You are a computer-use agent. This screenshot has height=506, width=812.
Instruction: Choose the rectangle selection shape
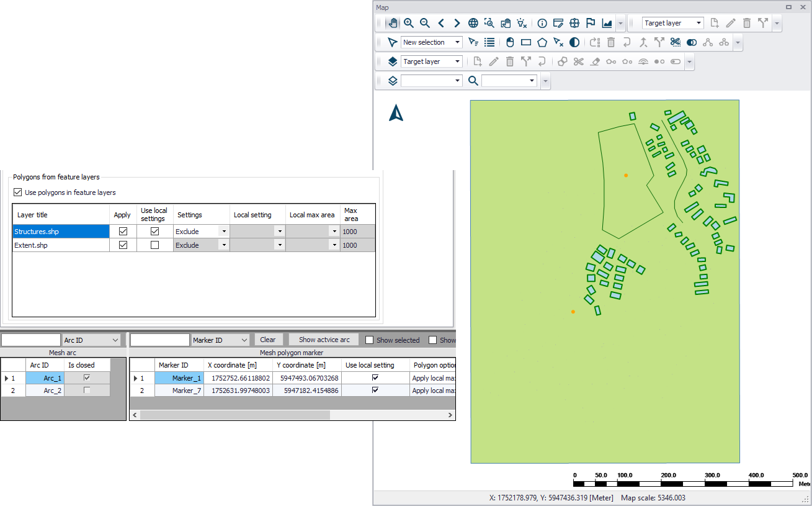click(x=526, y=42)
